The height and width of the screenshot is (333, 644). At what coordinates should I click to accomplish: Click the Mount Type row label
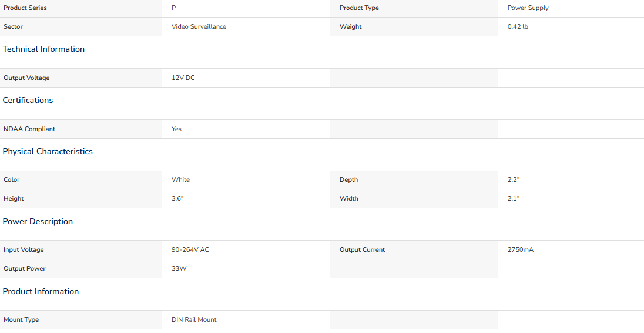pyautogui.click(x=21, y=320)
